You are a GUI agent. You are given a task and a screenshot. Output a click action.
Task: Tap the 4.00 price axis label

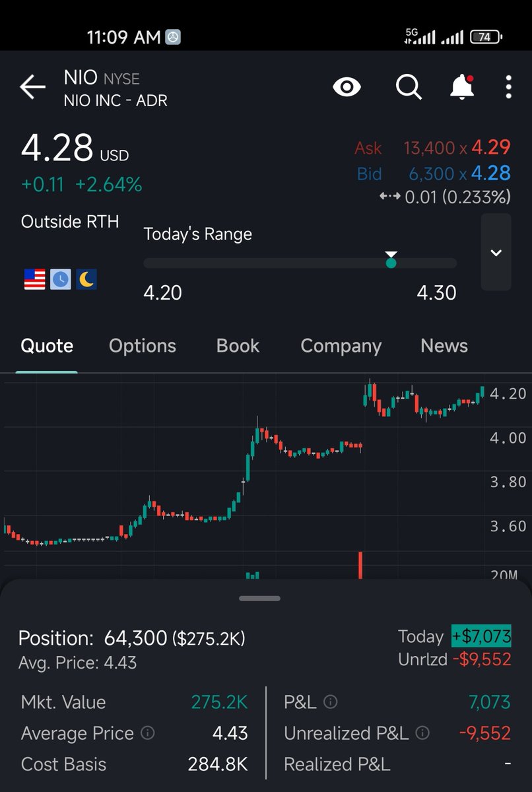(508, 438)
